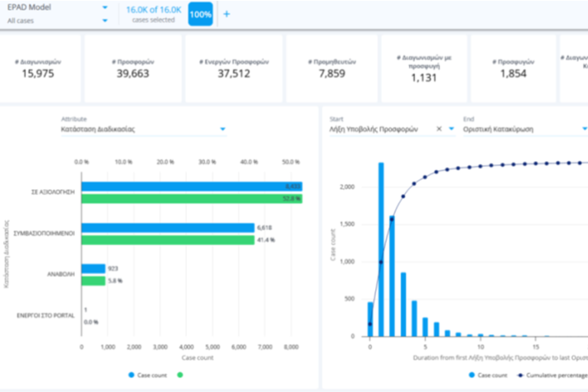Image resolution: width=588 pixels, height=392 pixels.
Task: Open the Attribute dropdown arrow
Action: (x=223, y=129)
